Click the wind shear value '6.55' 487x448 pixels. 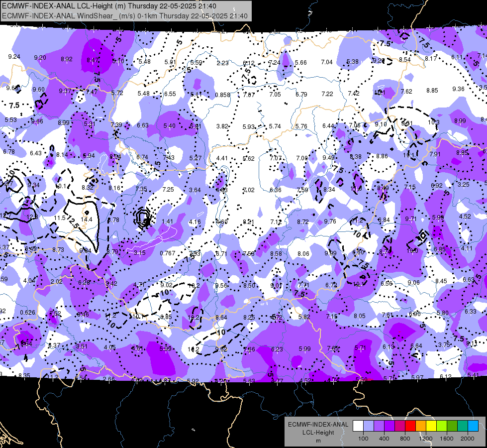point(170,94)
